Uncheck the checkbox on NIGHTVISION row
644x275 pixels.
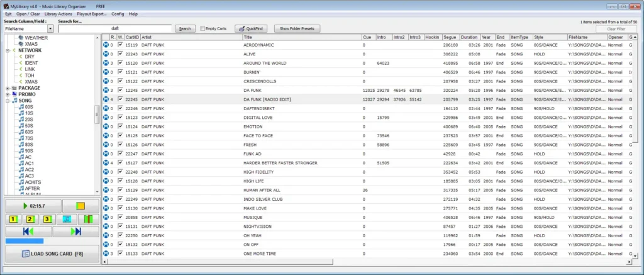click(x=120, y=226)
